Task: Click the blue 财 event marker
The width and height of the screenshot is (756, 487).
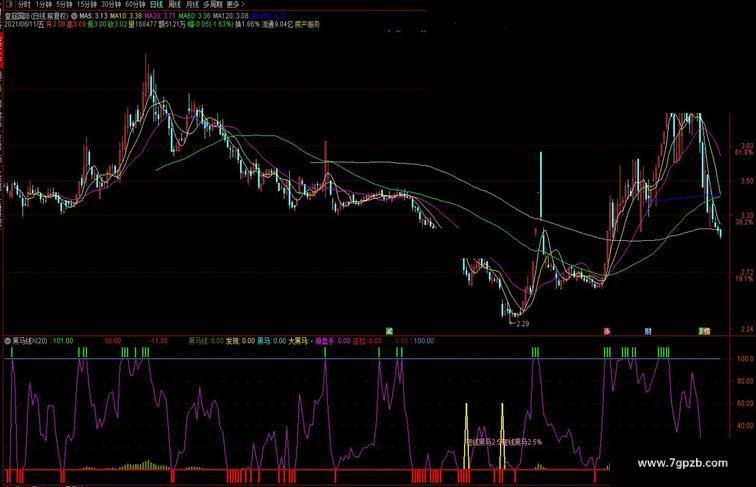Action: click(x=648, y=331)
